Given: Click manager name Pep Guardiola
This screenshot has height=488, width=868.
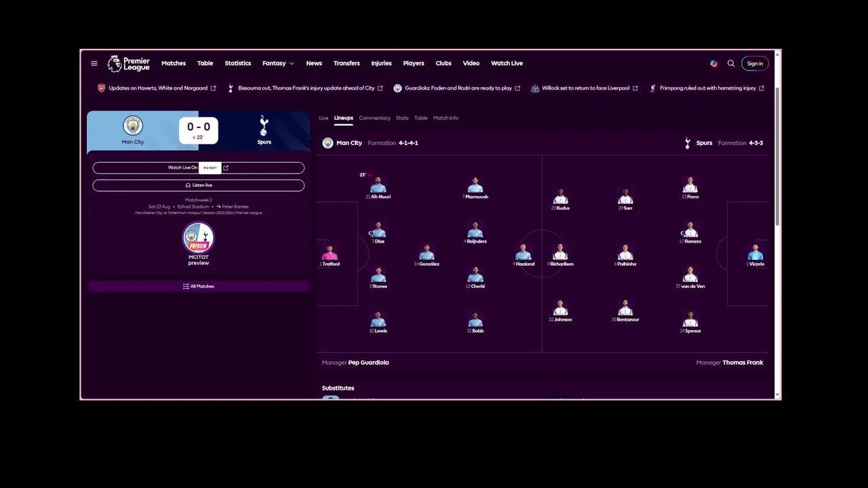Looking at the screenshot, I should pos(368,363).
